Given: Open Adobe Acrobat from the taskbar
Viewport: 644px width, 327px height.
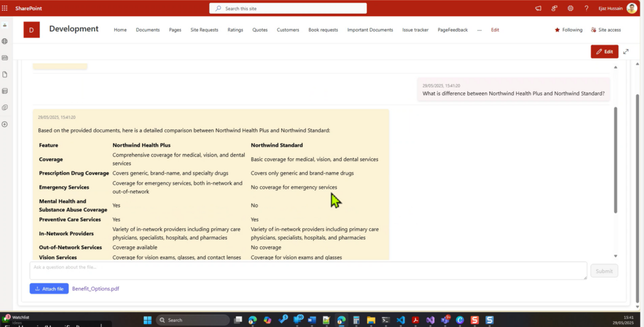Looking at the screenshot, I should pos(416,320).
